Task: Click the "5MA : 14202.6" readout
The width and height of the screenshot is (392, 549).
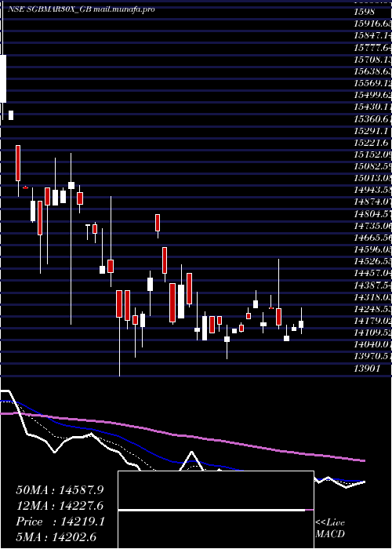Action: pos(56,537)
